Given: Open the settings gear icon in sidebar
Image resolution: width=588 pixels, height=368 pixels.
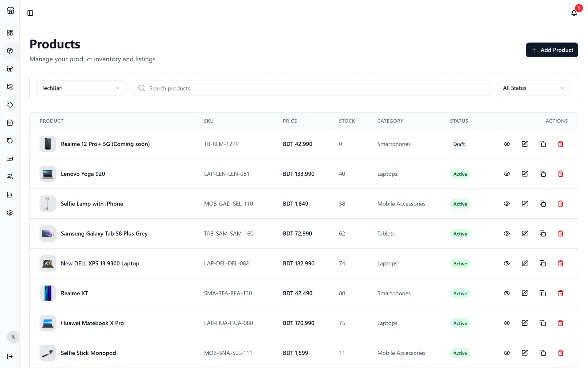Looking at the screenshot, I should click(x=10, y=213).
